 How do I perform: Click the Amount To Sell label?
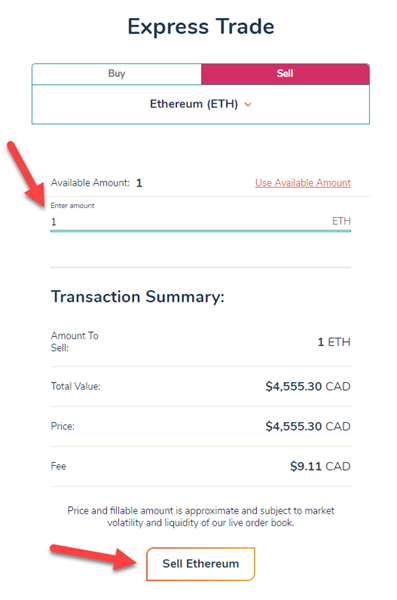pyautogui.click(x=75, y=342)
